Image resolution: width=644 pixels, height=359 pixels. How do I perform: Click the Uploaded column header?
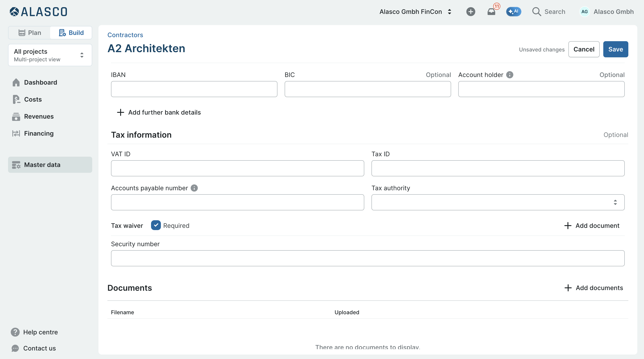(347, 312)
